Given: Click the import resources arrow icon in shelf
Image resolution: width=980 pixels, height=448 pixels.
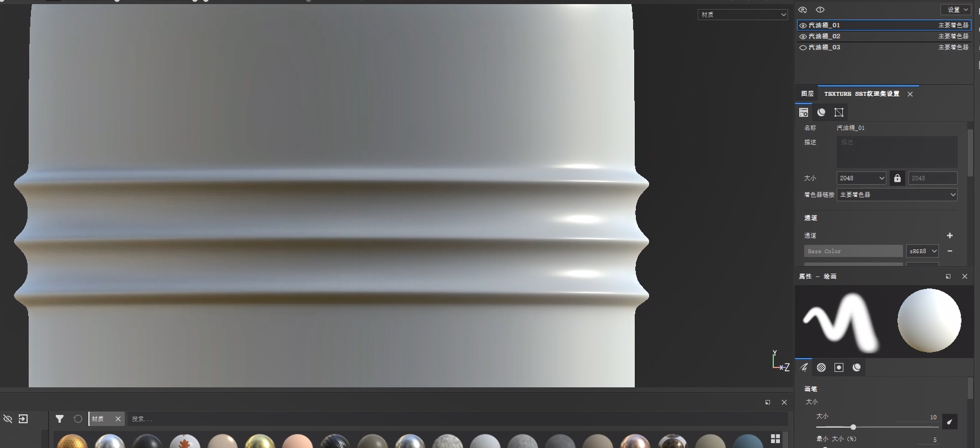Looking at the screenshot, I should pos(23,419).
